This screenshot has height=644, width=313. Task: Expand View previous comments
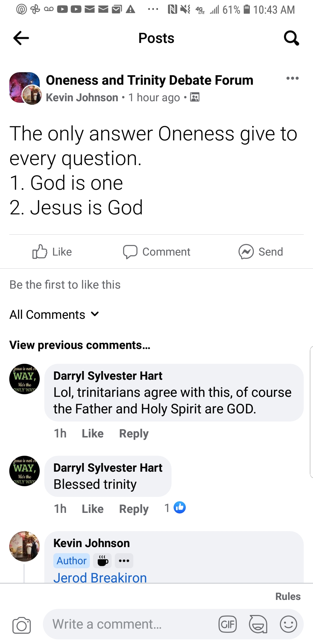pyautogui.click(x=80, y=345)
